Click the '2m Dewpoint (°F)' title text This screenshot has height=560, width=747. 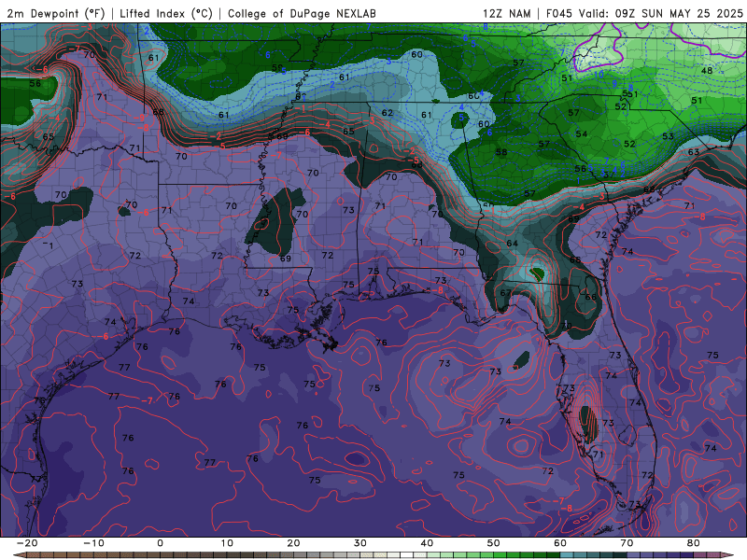click(56, 13)
